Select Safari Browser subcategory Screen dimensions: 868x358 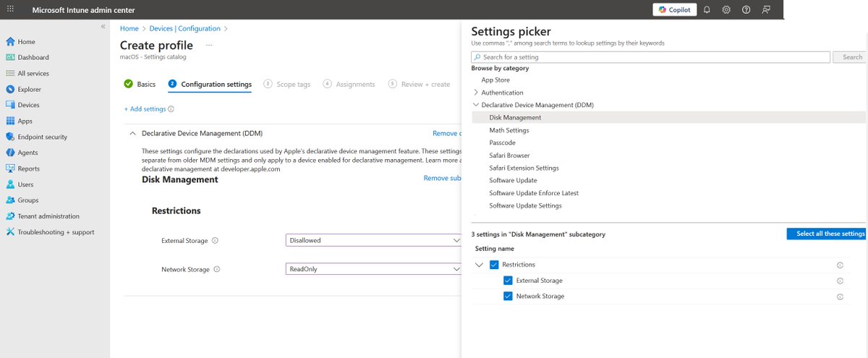[x=509, y=155]
